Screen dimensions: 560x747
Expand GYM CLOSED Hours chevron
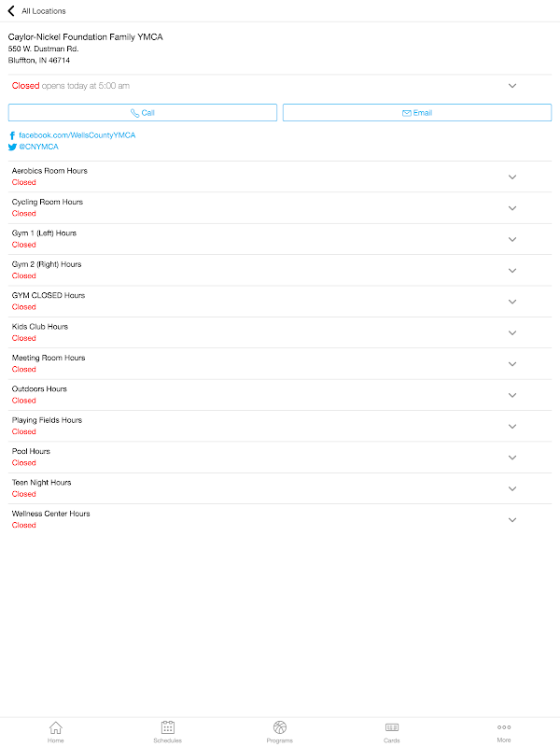pyautogui.click(x=512, y=302)
